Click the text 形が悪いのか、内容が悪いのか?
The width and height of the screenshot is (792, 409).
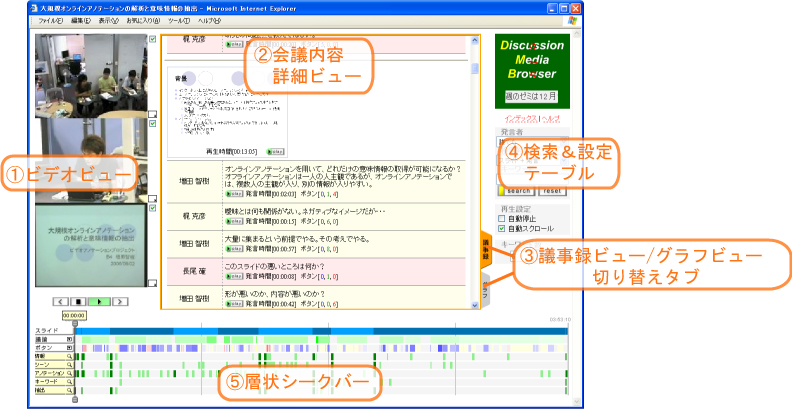[x=275, y=294]
